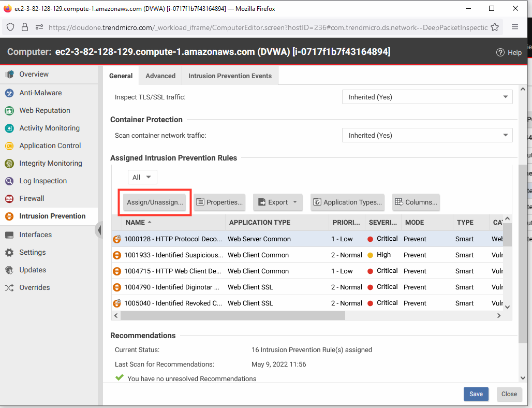Sort by PRIORI... column header
532x408 pixels.
346,222
